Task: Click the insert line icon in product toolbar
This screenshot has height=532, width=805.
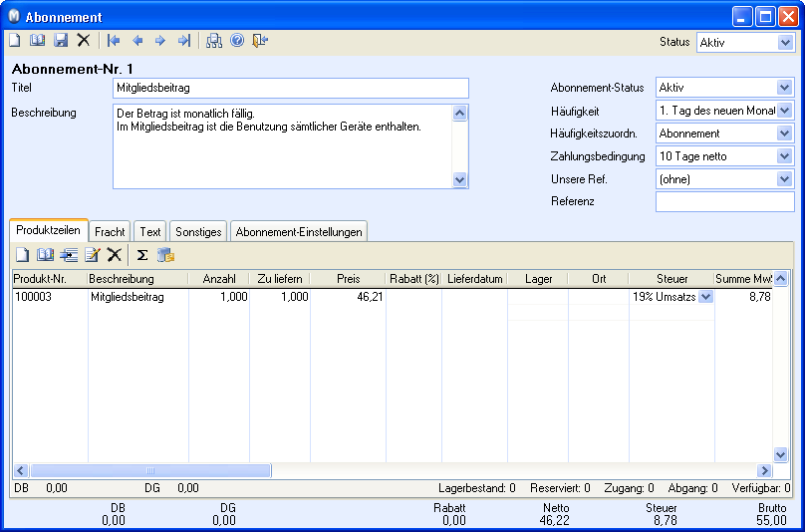Action: pos(69,255)
